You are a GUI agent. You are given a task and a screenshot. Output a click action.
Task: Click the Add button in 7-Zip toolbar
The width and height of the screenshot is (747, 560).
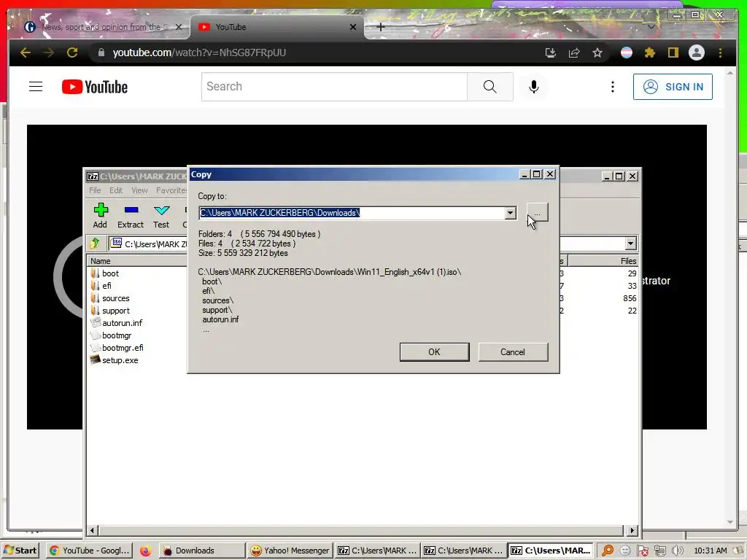pyautogui.click(x=100, y=215)
